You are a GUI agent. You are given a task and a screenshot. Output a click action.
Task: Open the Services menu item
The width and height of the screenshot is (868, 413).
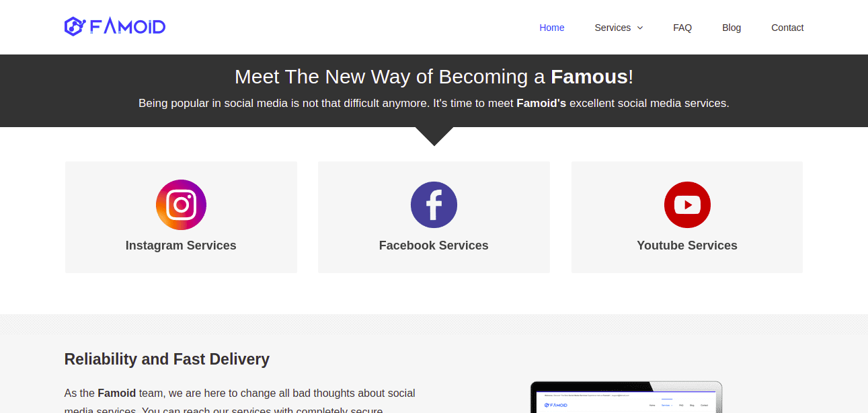tap(613, 28)
